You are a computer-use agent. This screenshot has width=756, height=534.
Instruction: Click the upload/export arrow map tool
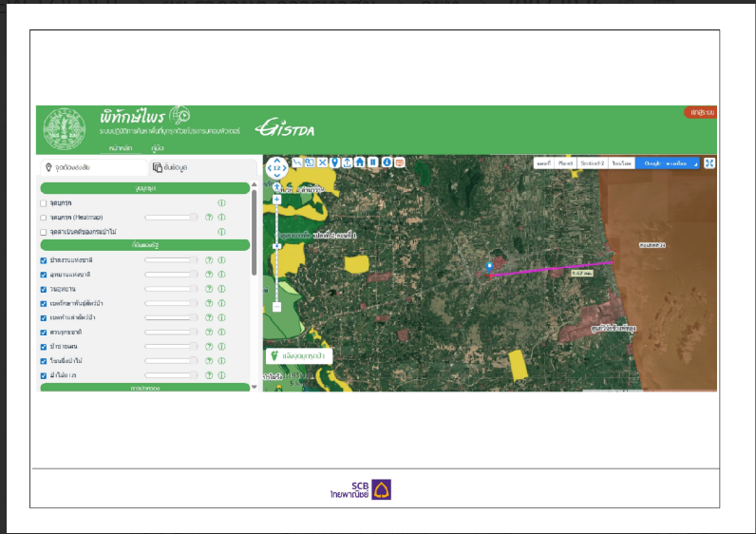click(x=348, y=162)
